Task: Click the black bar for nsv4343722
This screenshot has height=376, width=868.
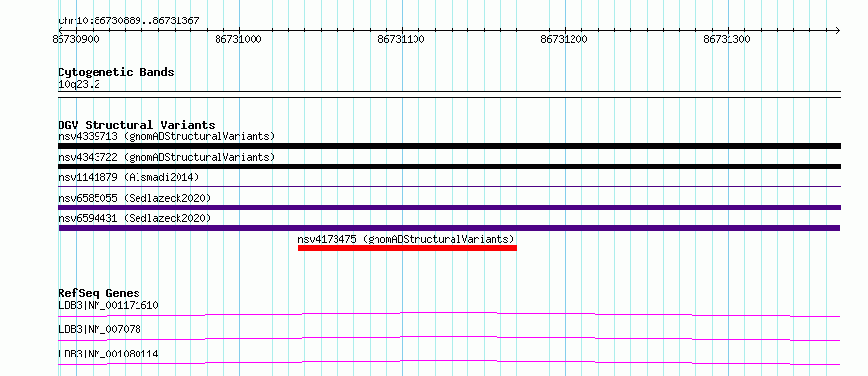Action: pyautogui.click(x=449, y=167)
